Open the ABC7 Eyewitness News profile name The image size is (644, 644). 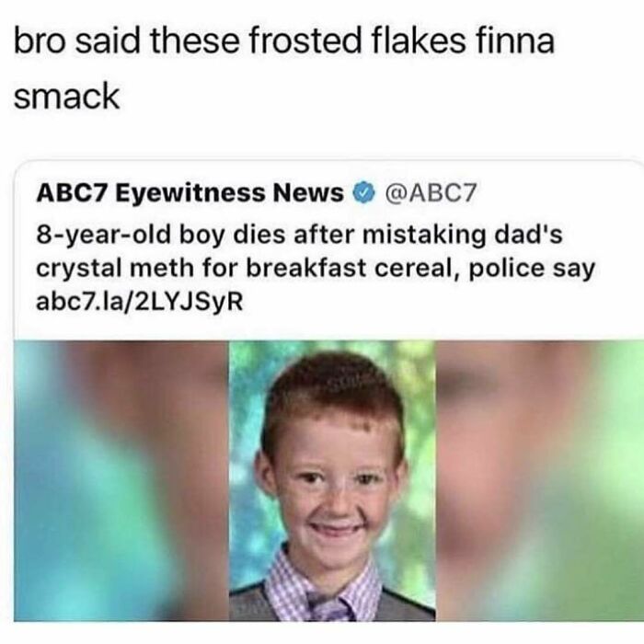coord(190,192)
